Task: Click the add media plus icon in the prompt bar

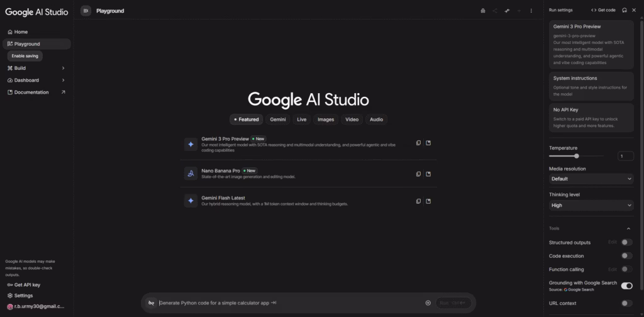Action: (x=428, y=303)
